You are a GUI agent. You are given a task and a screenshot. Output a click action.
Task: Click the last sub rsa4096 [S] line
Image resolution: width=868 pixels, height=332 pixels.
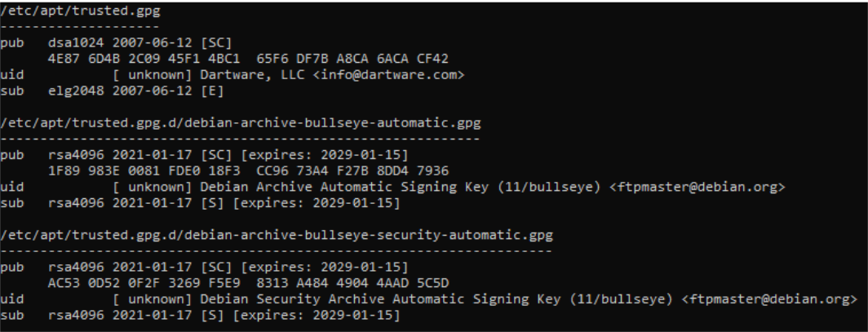[200, 316]
